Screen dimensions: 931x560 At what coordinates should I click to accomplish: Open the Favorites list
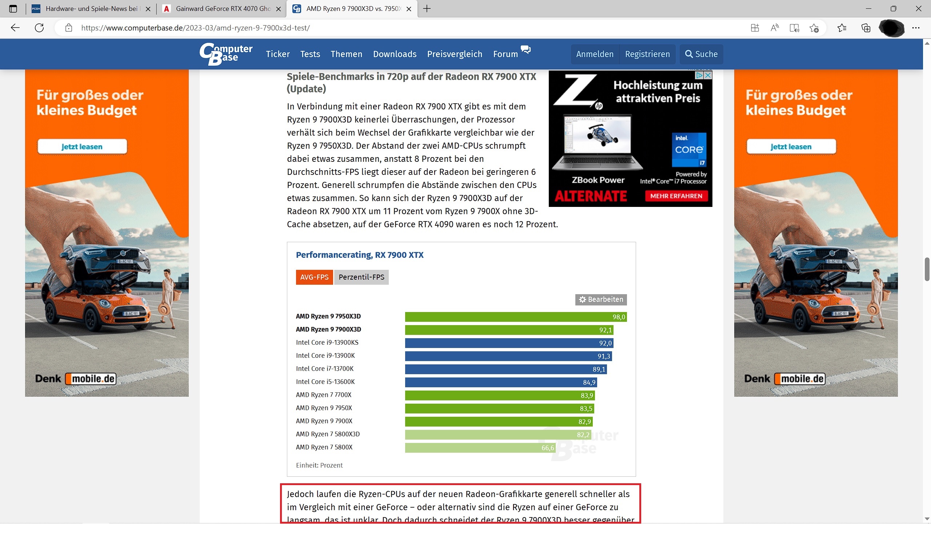pyautogui.click(x=842, y=28)
